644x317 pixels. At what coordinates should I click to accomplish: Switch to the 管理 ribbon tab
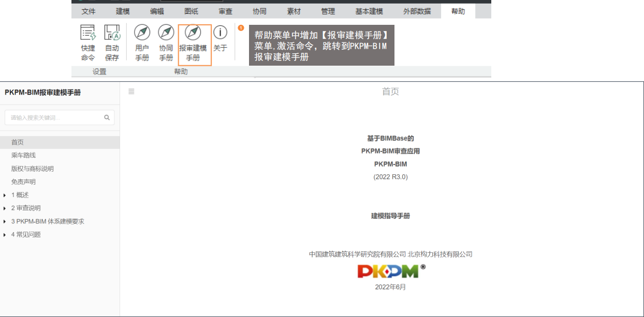click(328, 11)
